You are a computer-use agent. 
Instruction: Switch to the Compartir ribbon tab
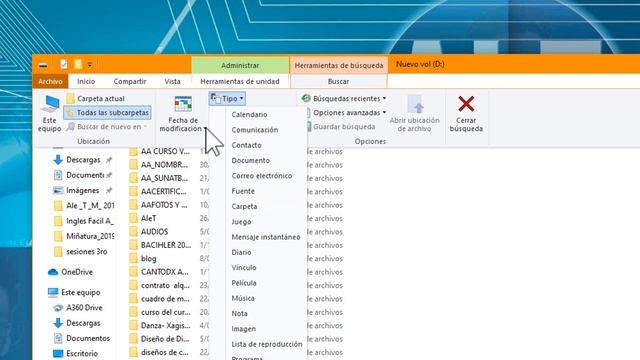coord(130,81)
